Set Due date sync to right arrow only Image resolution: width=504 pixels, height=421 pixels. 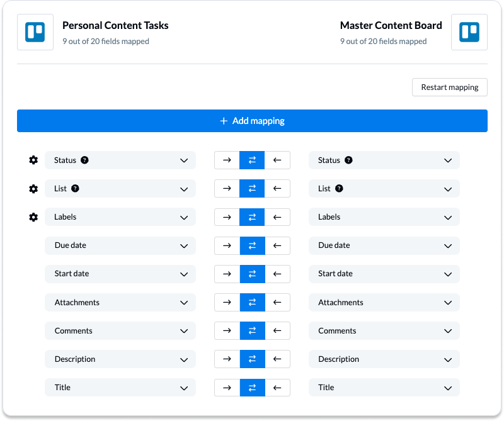(227, 245)
